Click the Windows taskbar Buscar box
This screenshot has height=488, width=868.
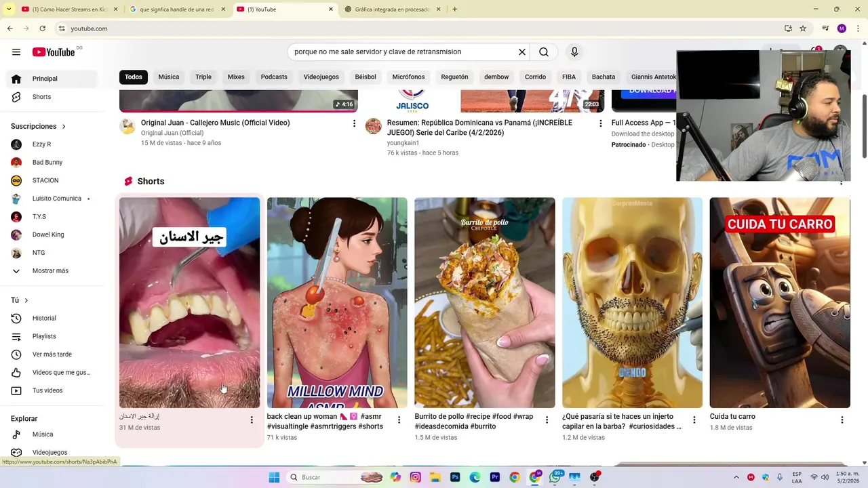click(x=336, y=477)
